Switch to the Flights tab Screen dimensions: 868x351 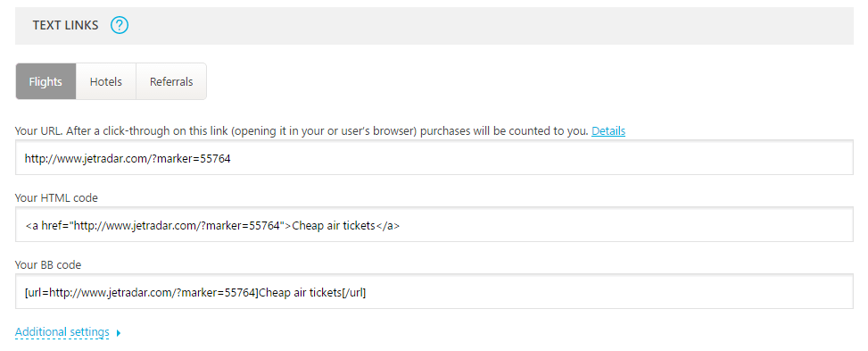click(x=45, y=81)
